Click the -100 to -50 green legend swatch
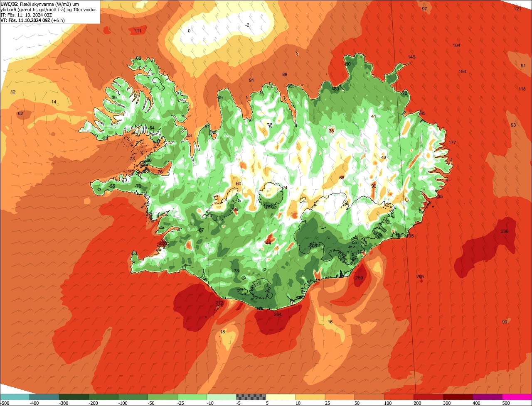This screenshot has height=406, width=532. pos(133,397)
